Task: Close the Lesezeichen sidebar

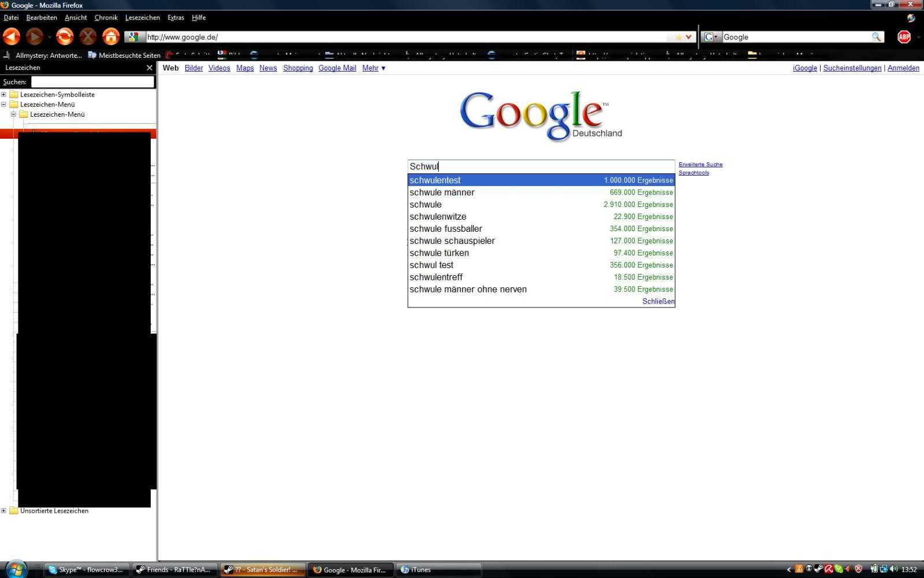Action: point(150,68)
